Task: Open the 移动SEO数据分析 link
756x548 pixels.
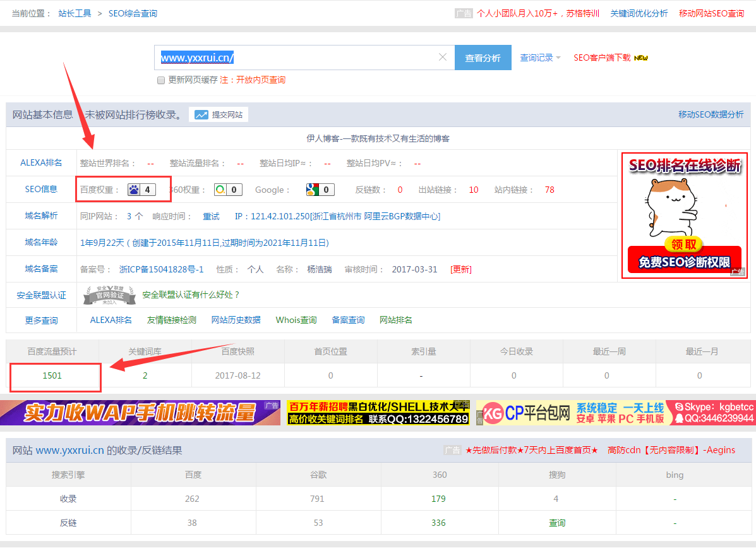Action: (711, 114)
